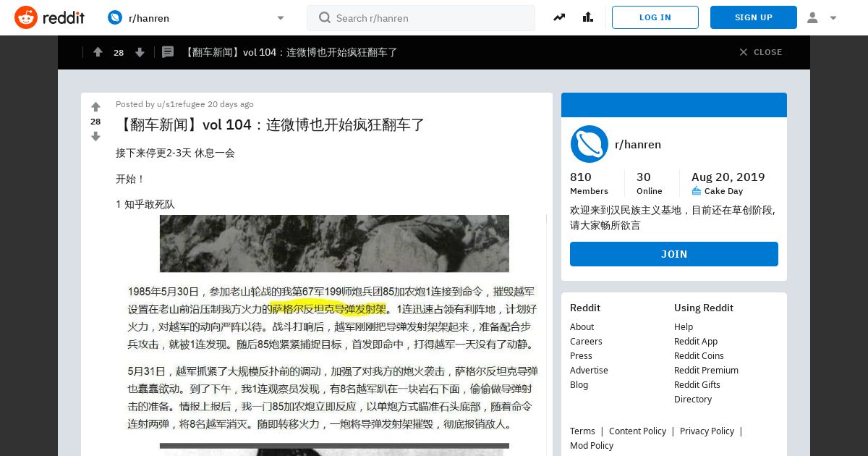Screen dimensions: 868x456
Task: Downvote the post beside the post body
Action: click(95, 136)
